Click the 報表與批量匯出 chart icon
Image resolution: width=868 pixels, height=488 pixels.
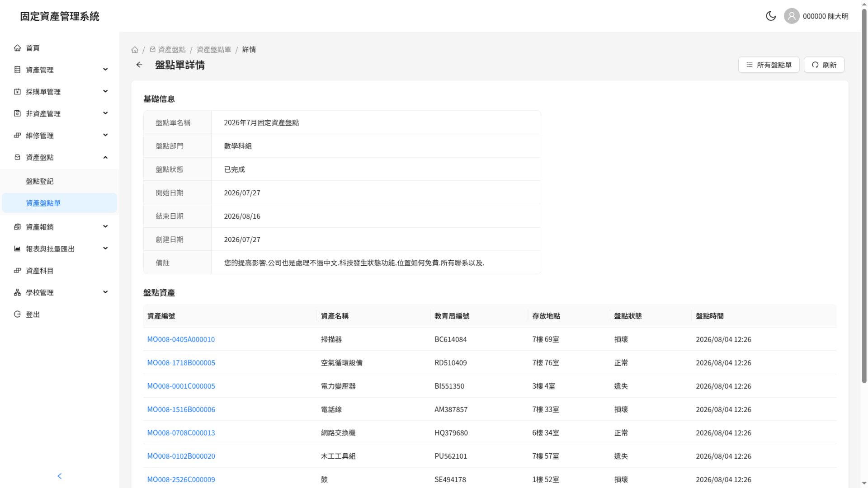(17, 249)
